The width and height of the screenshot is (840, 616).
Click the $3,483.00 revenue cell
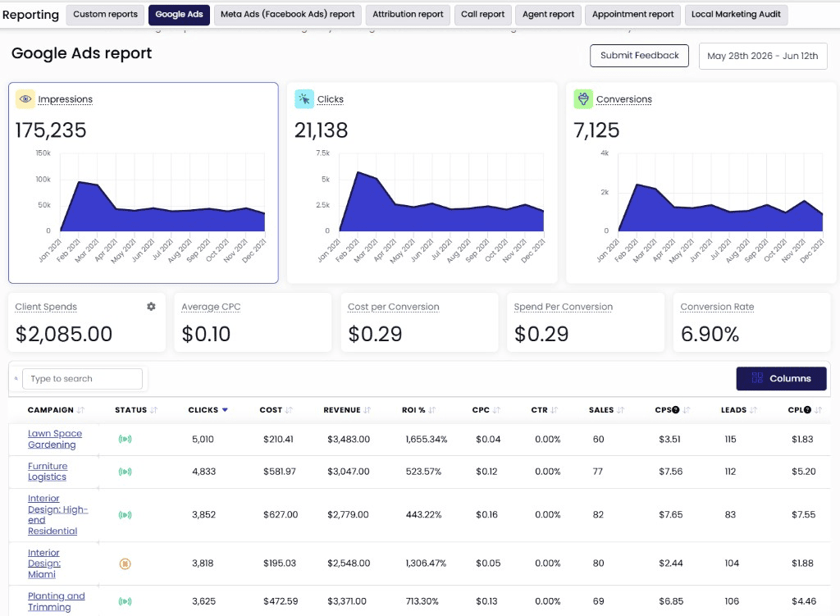tap(349, 439)
